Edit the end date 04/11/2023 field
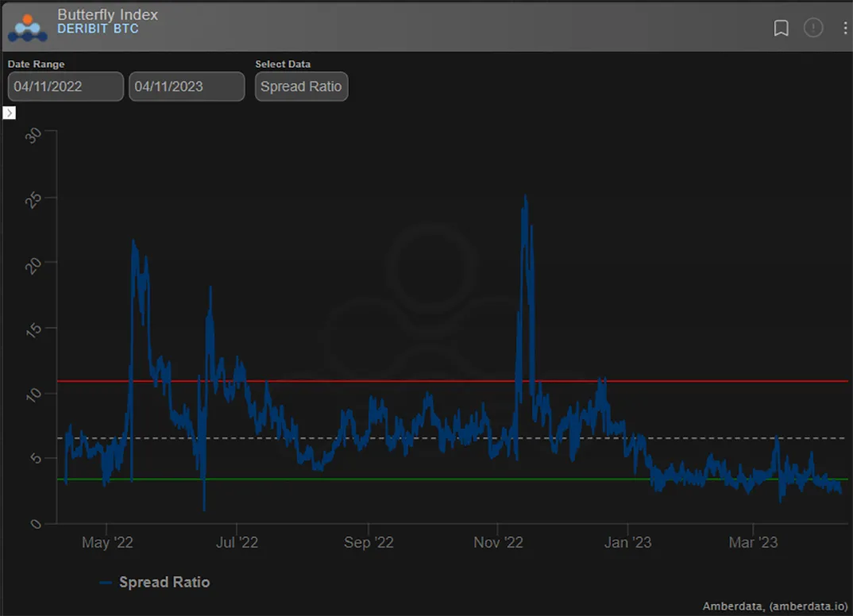The height and width of the screenshot is (616, 853). pos(187,87)
